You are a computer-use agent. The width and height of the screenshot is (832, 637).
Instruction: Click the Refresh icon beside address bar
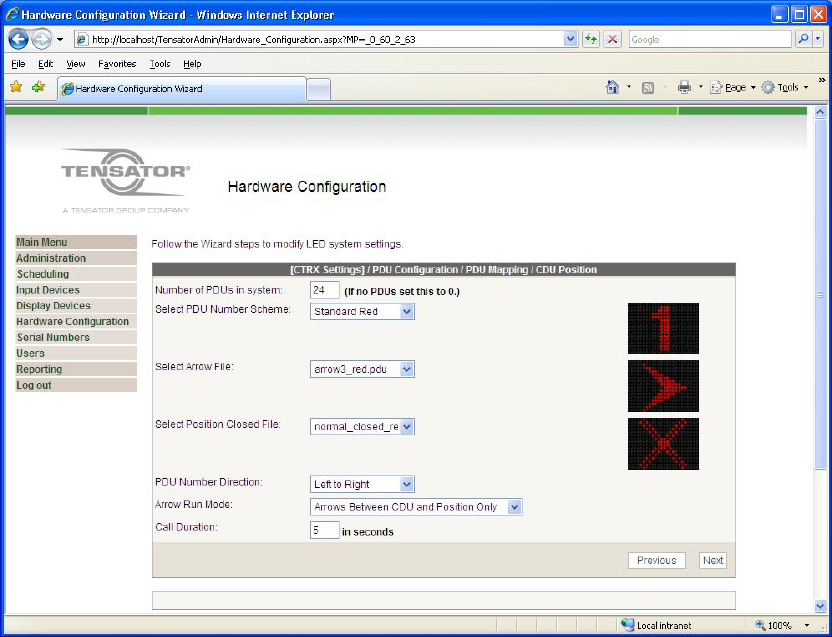coord(591,39)
